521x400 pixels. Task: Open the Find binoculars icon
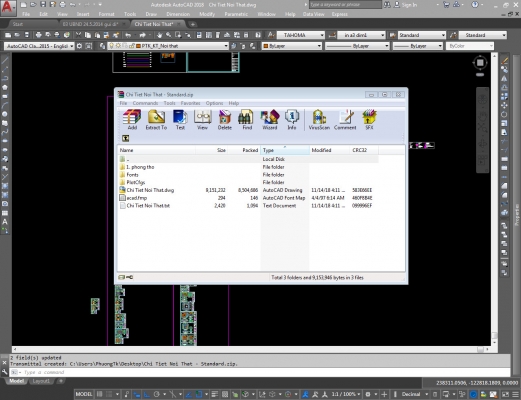247,119
